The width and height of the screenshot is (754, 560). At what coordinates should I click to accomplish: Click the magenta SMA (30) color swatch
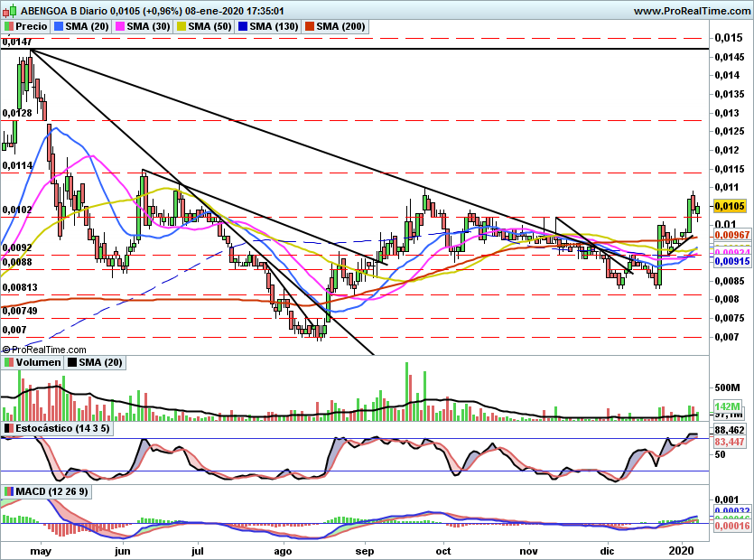pos(119,27)
